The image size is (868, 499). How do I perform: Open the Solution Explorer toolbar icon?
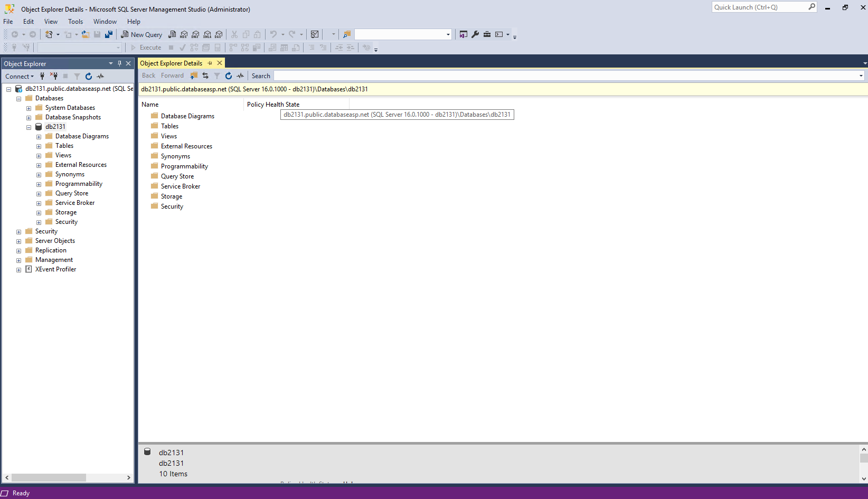[x=464, y=34]
